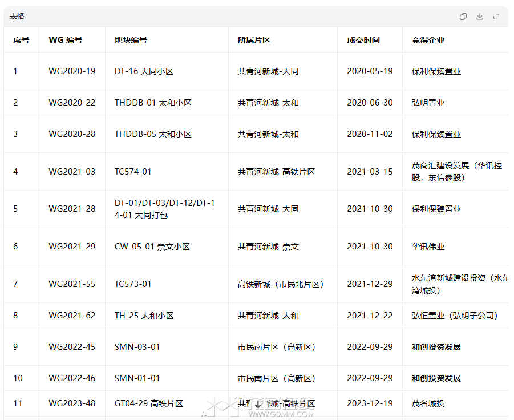Expand the table to fullscreen

(x=496, y=17)
